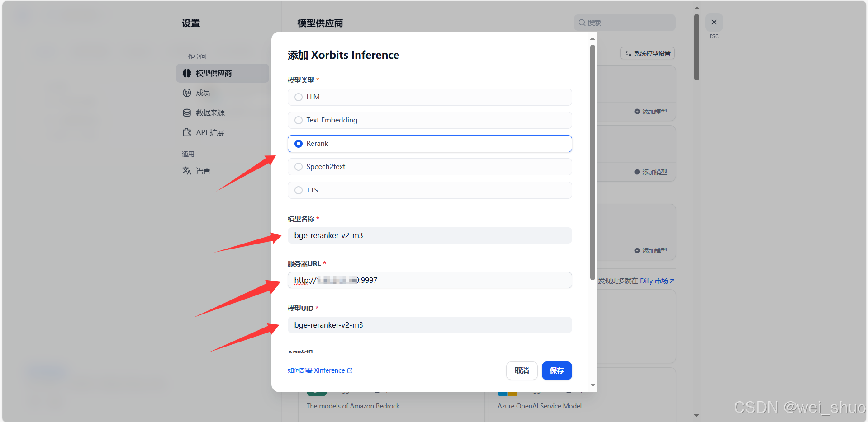This screenshot has height=422, width=868.
Task: Click the settings page scrollbar thumb
Action: [x=697, y=47]
